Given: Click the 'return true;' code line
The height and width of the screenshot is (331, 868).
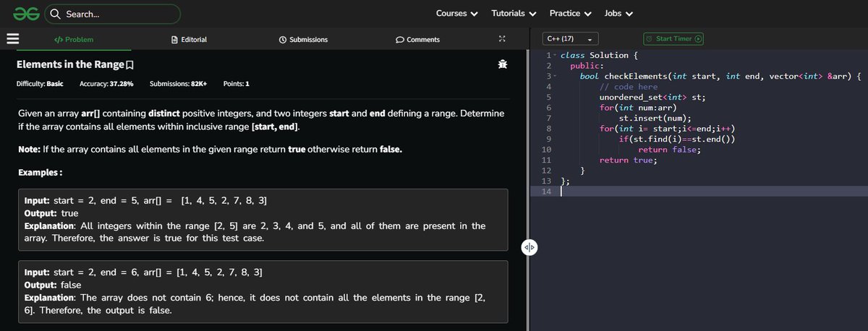Looking at the screenshot, I should (628, 160).
